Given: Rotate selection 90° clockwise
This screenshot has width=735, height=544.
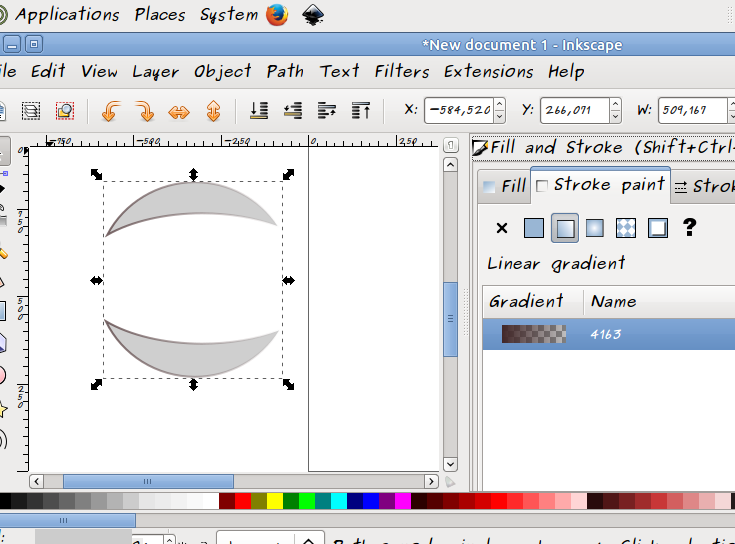Looking at the screenshot, I should click(x=145, y=112).
